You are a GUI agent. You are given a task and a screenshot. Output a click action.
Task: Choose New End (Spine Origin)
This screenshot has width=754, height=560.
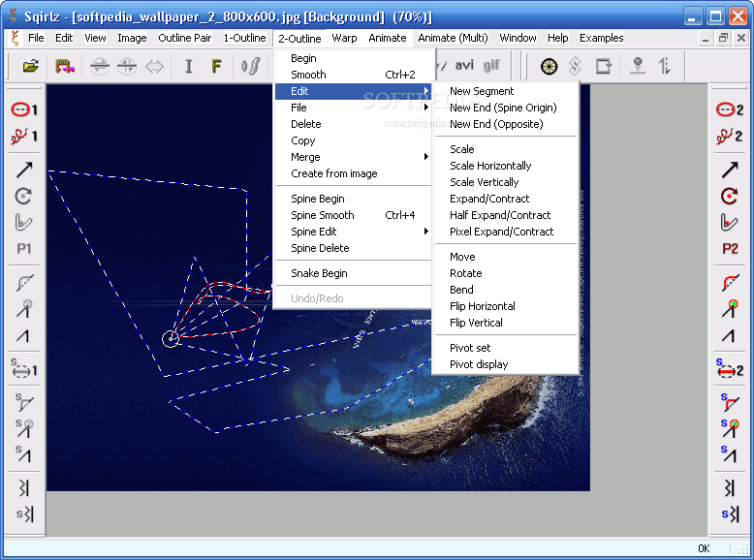coord(505,108)
